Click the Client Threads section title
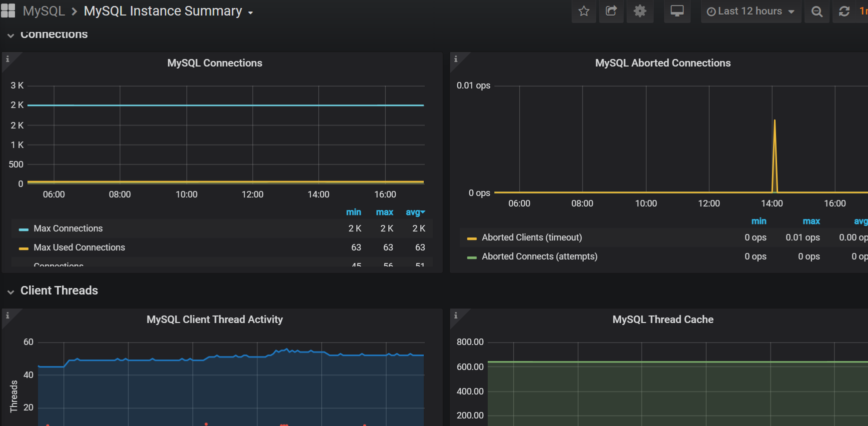 [59, 290]
